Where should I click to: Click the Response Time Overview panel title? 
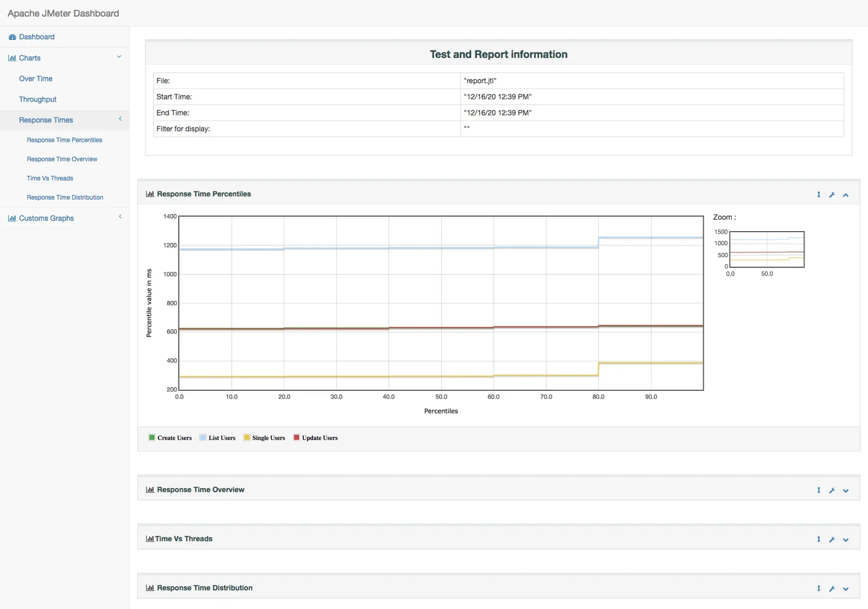coord(201,490)
